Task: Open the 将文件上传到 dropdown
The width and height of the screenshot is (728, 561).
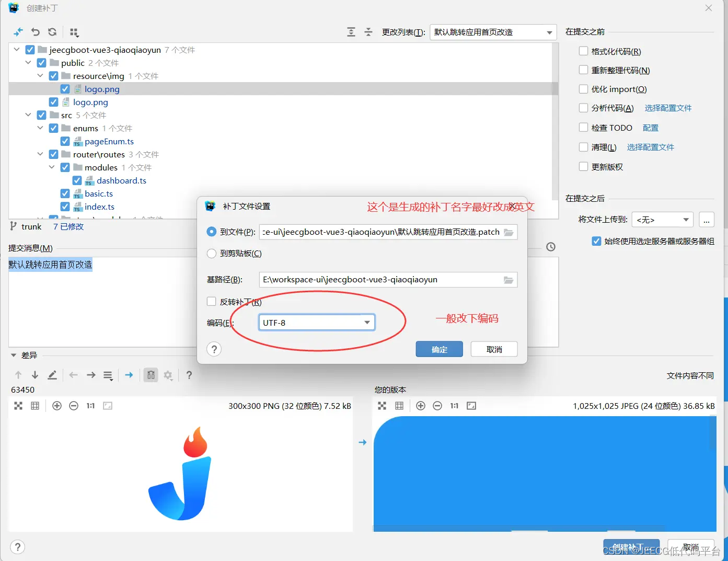Action: tap(662, 220)
